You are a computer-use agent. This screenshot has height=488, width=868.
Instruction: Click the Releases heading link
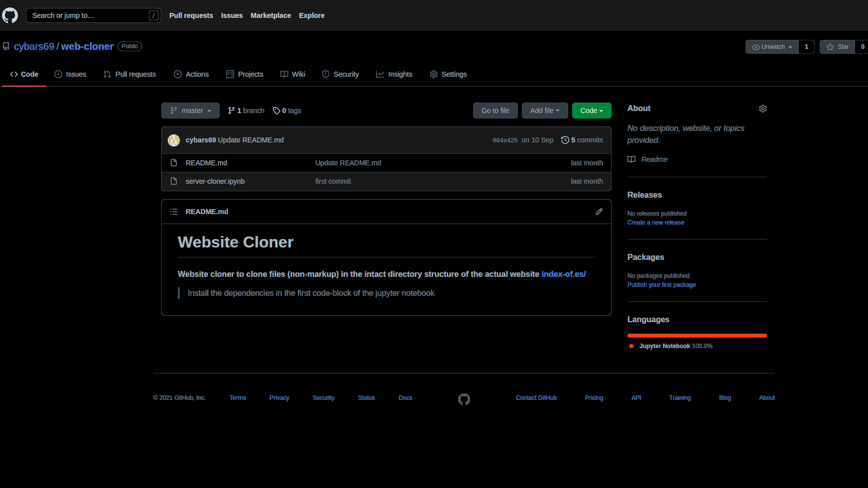644,195
